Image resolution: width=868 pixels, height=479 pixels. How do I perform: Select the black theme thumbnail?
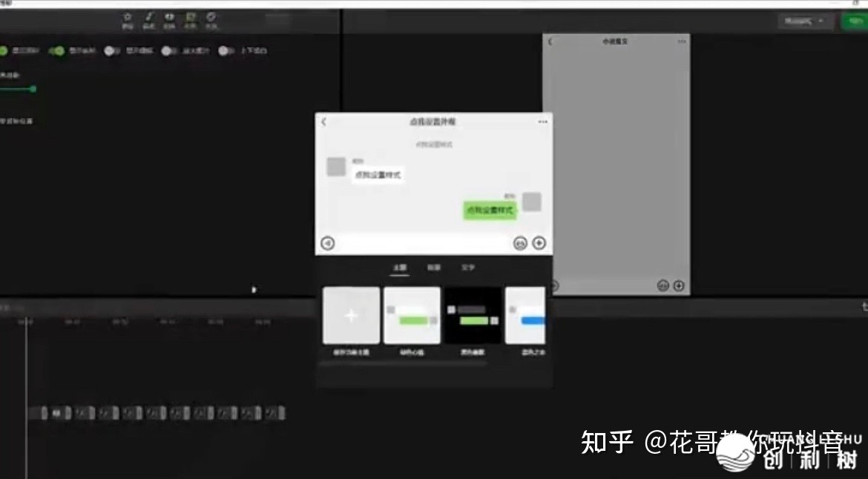473,315
